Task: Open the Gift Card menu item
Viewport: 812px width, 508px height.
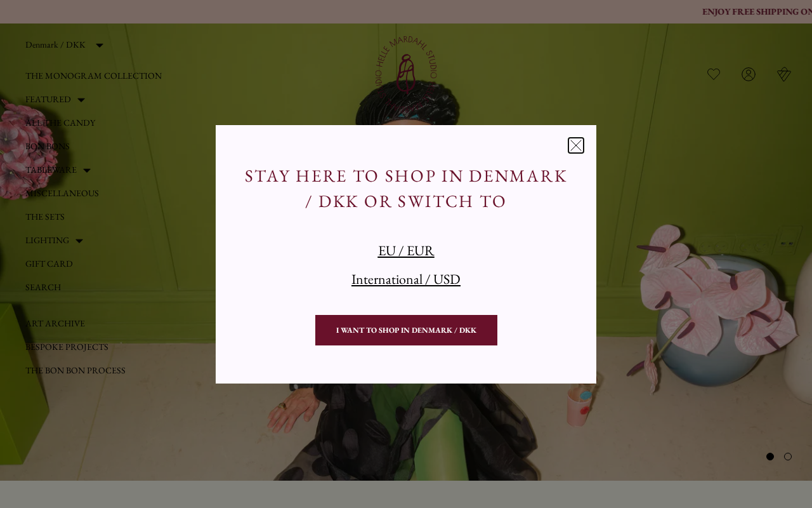Action: coord(49,264)
